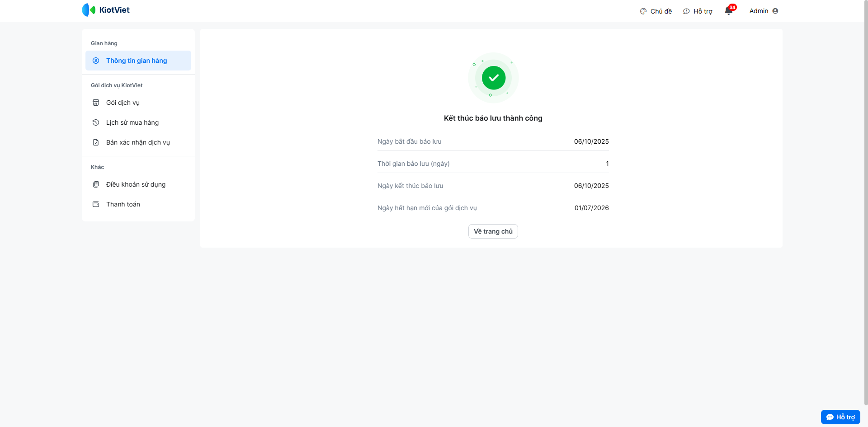The image size is (868, 427).
Task: Click the Bản xác nhận dịch vụ document icon
Action: pos(96,142)
